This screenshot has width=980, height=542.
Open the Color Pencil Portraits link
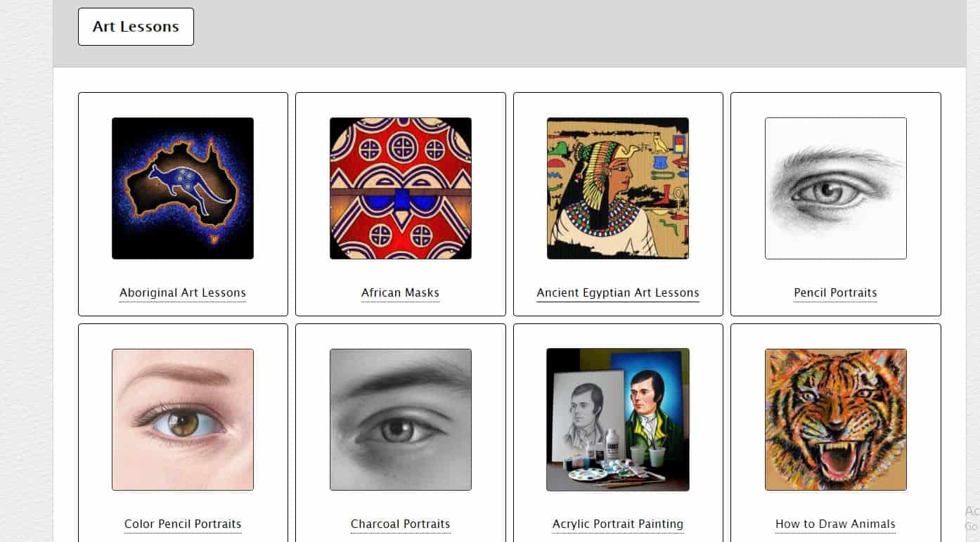183,524
